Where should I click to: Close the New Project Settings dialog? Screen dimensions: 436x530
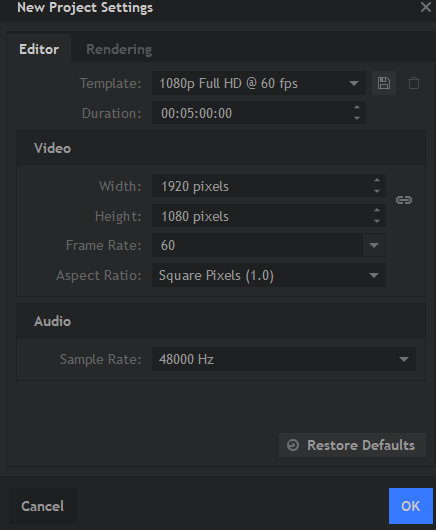pyautogui.click(x=426, y=7)
